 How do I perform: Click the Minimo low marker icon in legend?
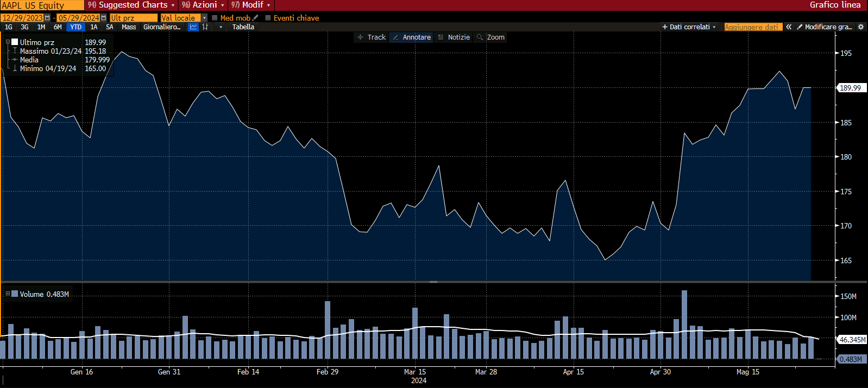tap(15, 68)
